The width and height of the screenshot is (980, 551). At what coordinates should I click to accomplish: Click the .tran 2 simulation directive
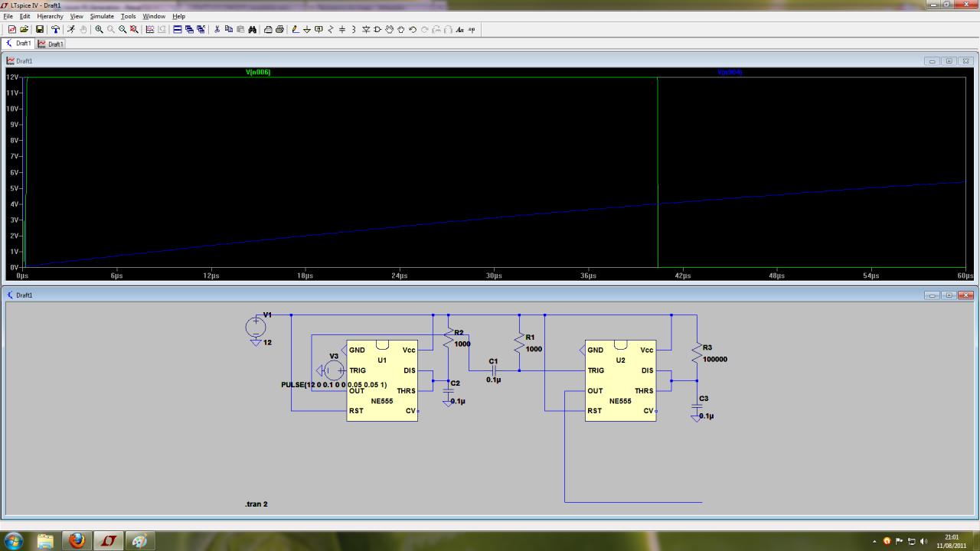tap(256, 504)
